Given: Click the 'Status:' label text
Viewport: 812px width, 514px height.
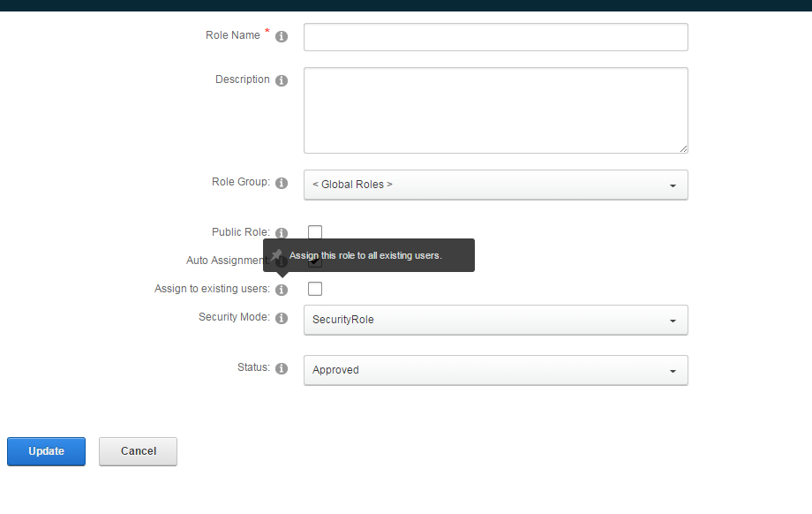Looking at the screenshot, I should click(x=254, y=367).
